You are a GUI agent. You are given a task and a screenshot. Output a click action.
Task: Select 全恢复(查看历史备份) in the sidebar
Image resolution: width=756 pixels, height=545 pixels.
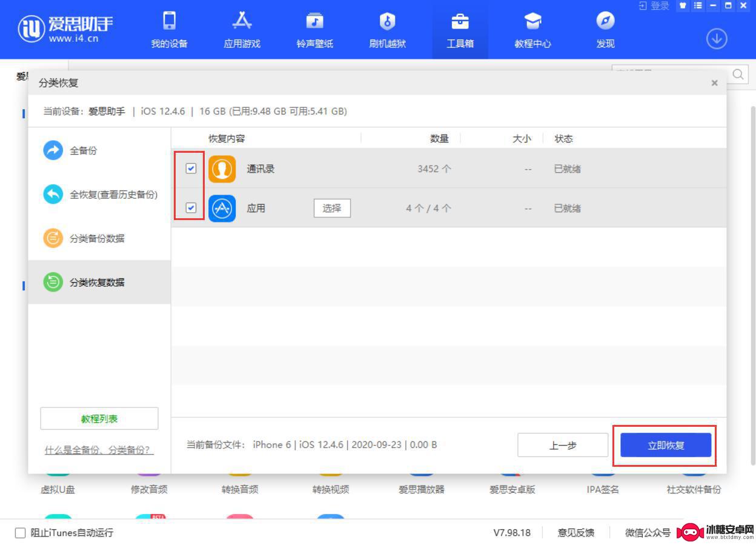99,195
